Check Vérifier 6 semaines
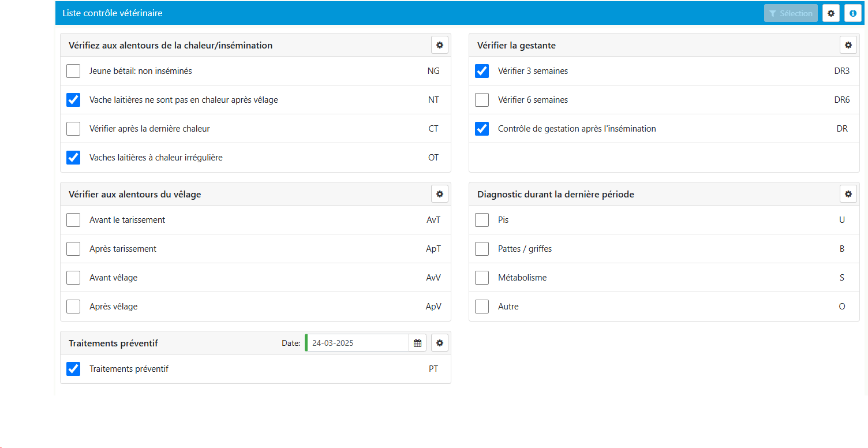This screenshot has height=448, width=868. [482, 100]
